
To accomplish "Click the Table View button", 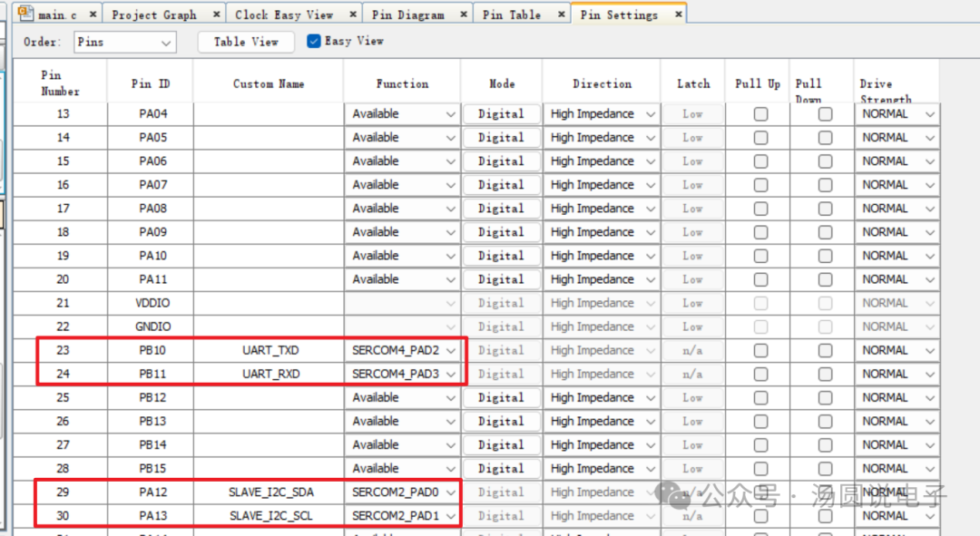I will [246, 42].
